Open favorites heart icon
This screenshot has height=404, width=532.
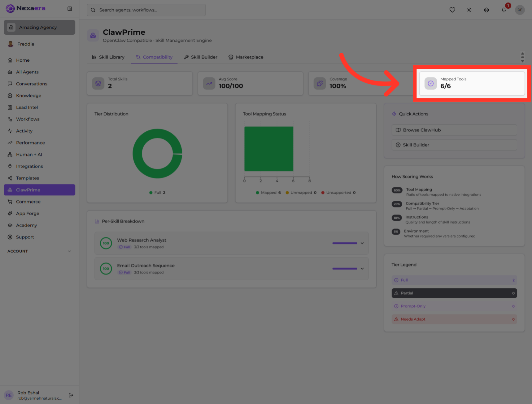452,10
